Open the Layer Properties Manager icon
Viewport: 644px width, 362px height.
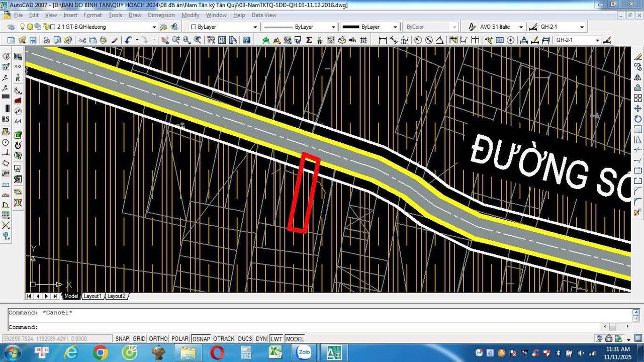[11, 27]
